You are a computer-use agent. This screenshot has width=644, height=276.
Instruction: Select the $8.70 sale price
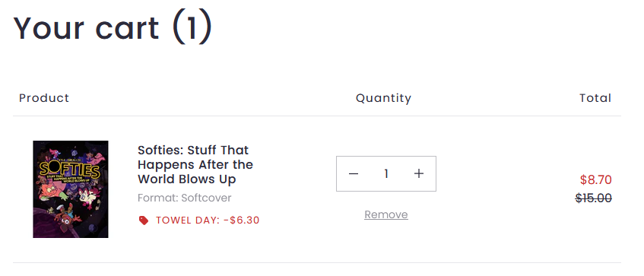(x=596, y=179)
